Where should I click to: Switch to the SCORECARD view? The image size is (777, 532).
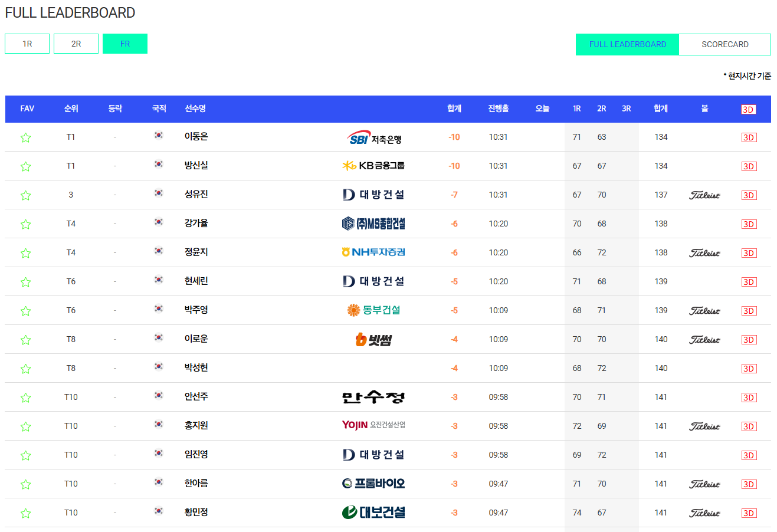(x=725, y=44)
